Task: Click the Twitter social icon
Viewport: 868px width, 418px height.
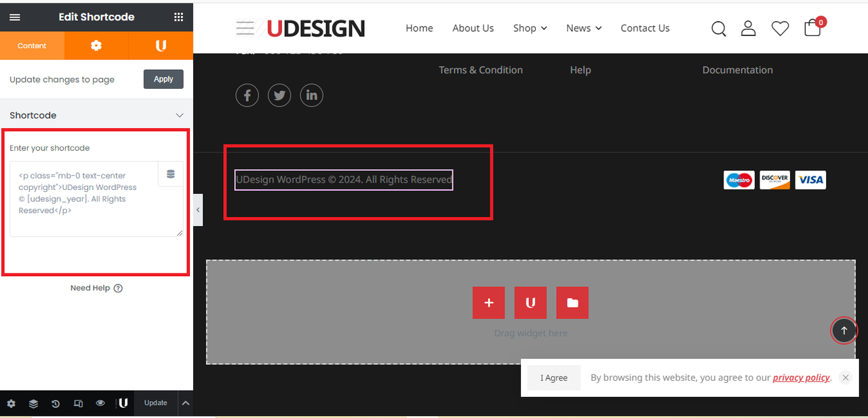Action: coord(279,95)
